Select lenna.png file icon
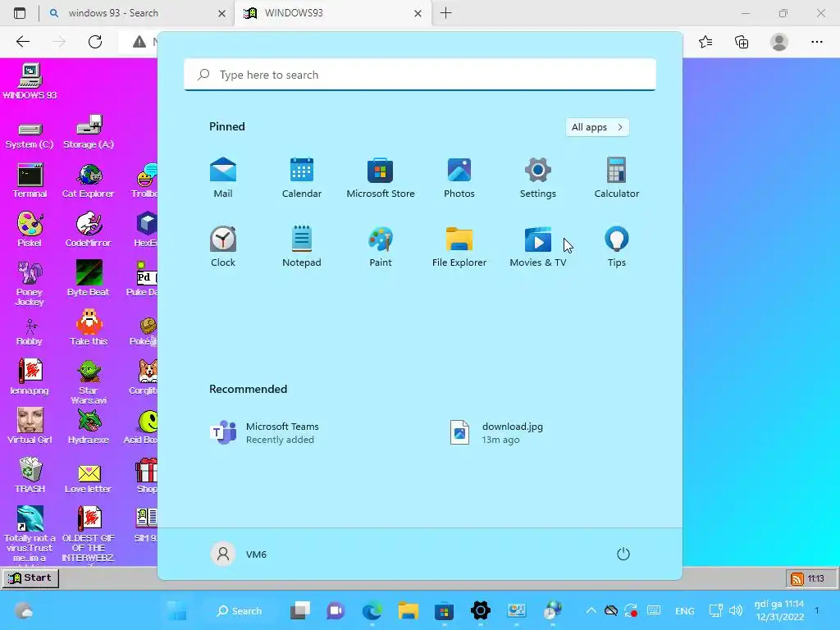840x630 pixels. point(30,377)
